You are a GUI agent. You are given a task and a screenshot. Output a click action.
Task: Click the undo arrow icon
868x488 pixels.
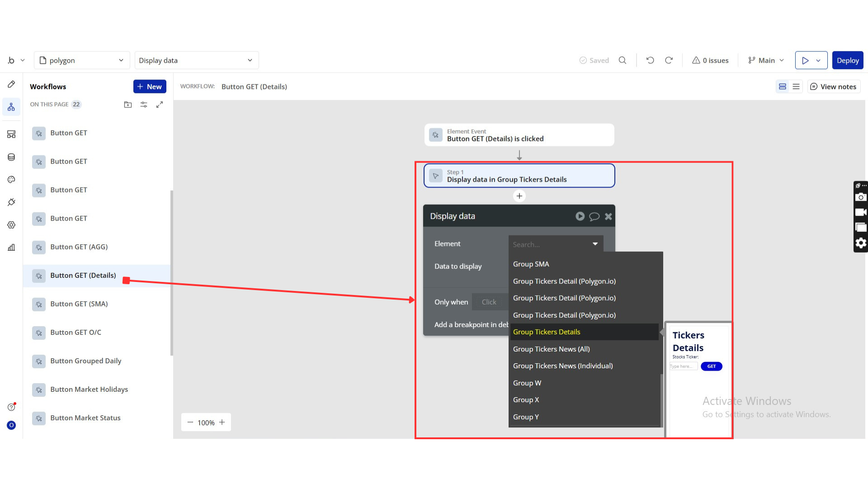click(x=650, y=60)
